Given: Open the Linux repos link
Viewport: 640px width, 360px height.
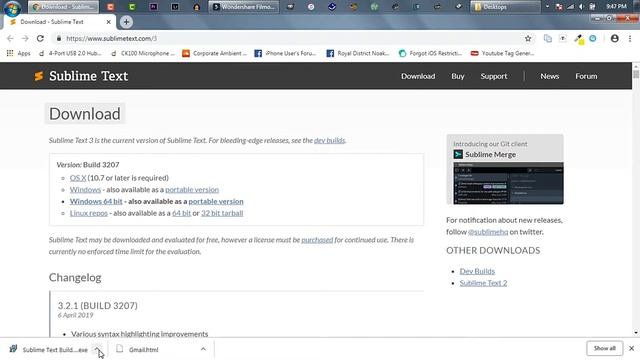Looking at the screenshot, I should [x=89, y=213].
